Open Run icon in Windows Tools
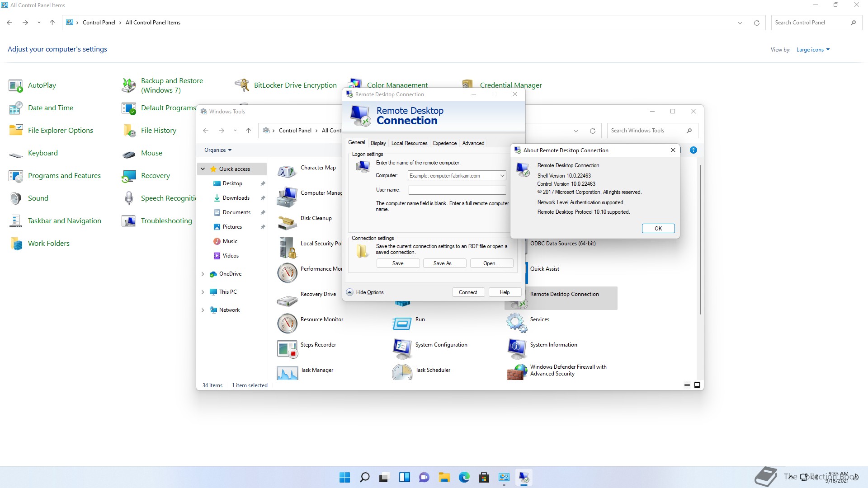This screenshot has height=488, width=868. click(402, 324)
